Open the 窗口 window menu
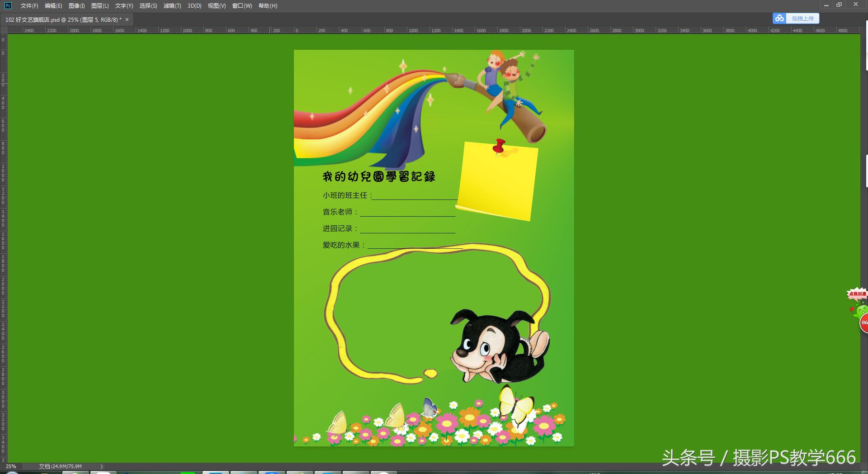The image size is (868, 474). (x=242, y=5)
